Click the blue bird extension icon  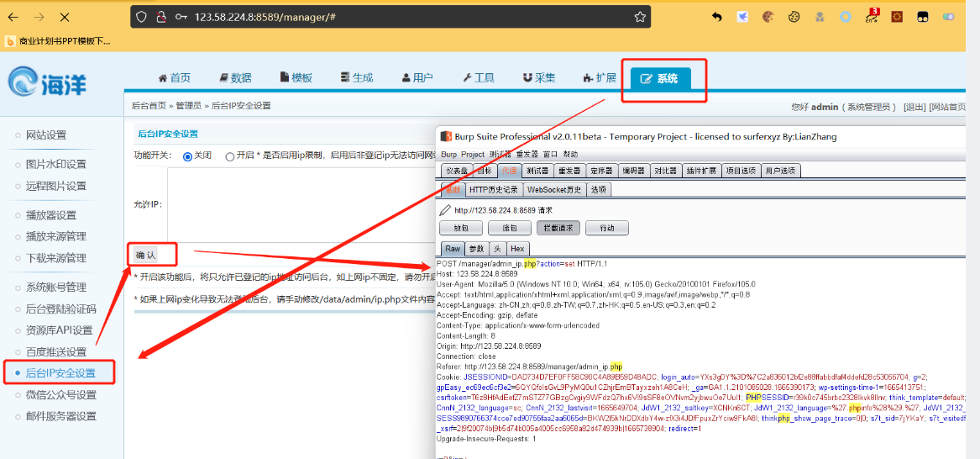tap(742, 17)
